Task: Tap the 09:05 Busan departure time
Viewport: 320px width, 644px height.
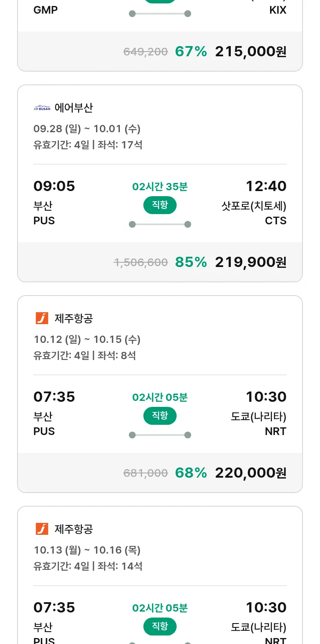Action: pos(54,186)
